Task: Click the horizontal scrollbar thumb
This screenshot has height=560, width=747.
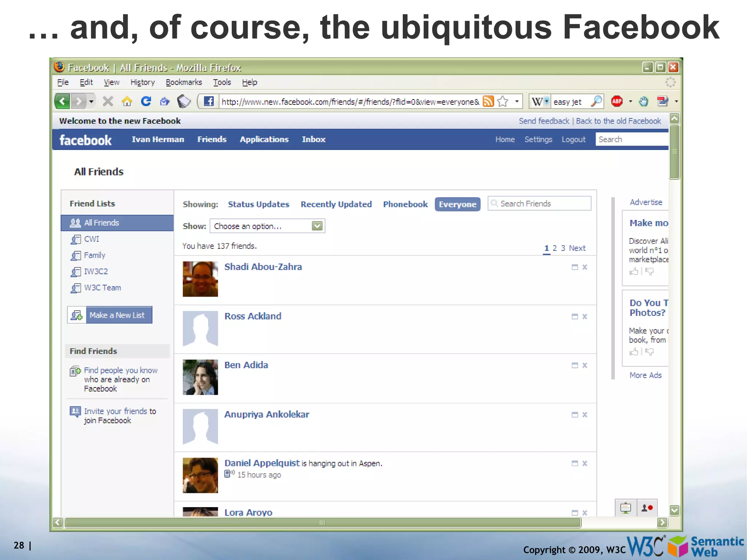Action: 322,522
